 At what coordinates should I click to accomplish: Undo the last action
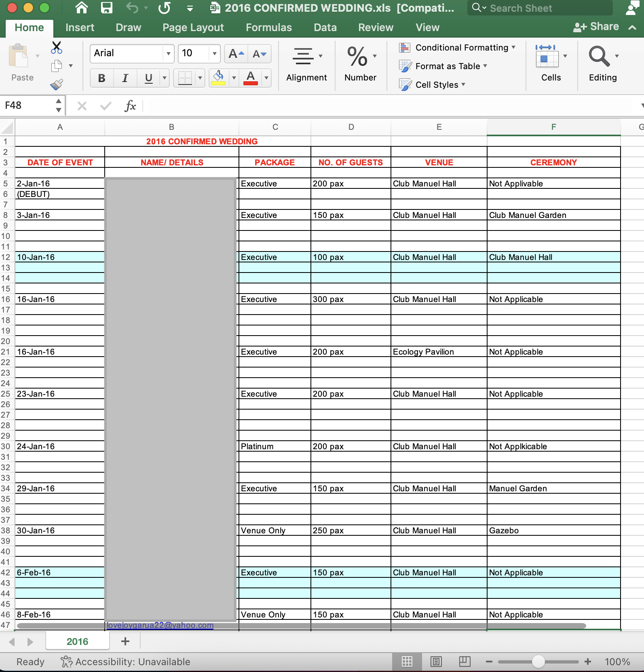[132, 8]
